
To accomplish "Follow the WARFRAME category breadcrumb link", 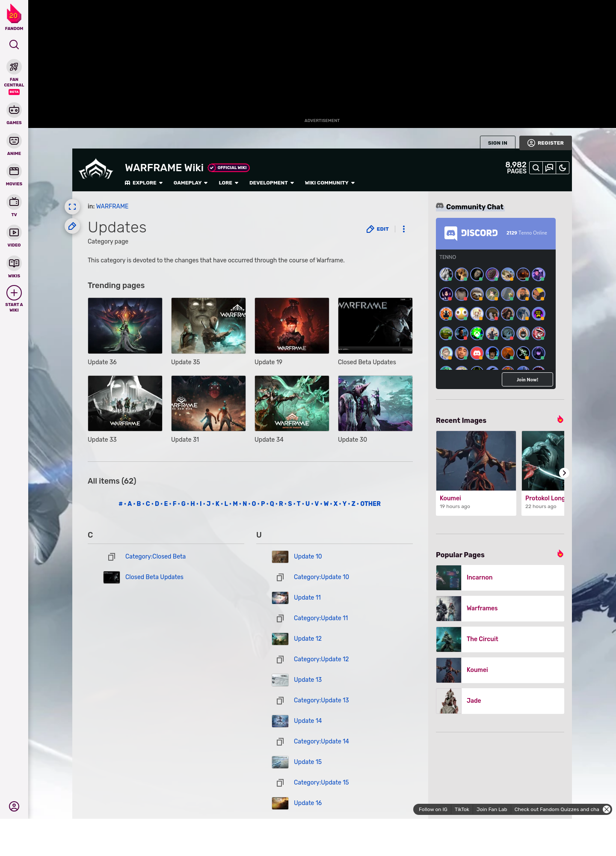I will (112, 206).
